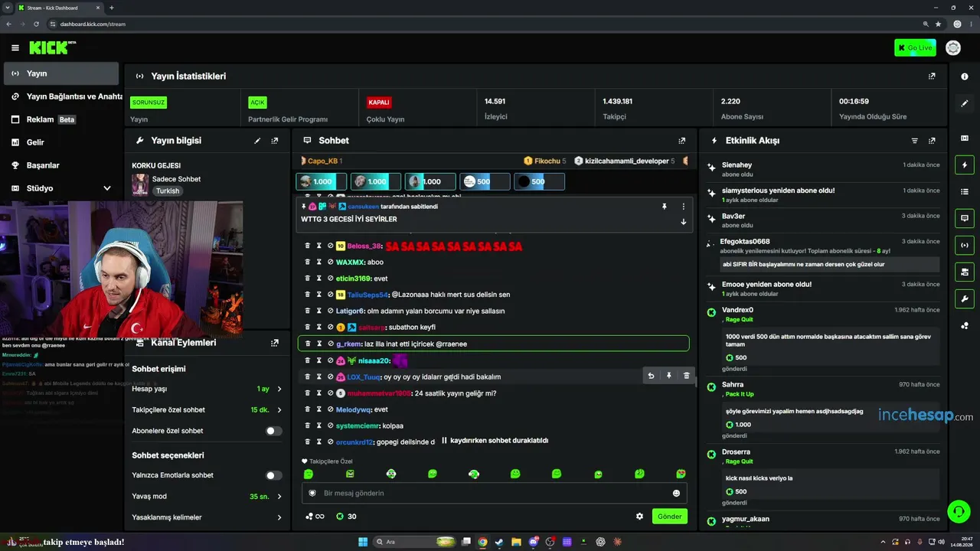Reply to LOX_Tuuq's message
This screenshot has width=980, height=551.
tap(651, 376)
